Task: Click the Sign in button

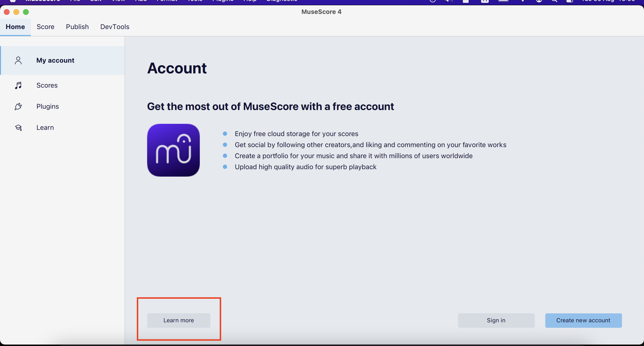Action: 496,321
